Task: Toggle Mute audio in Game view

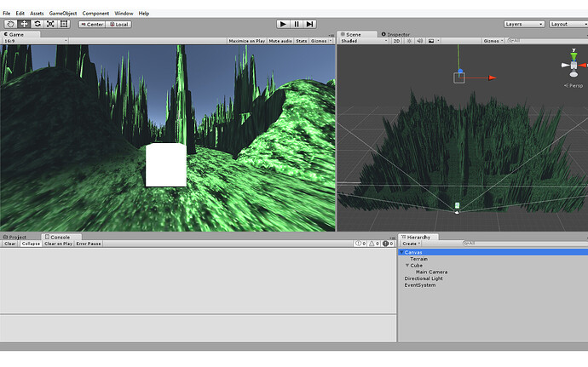Action: [280, 41]
